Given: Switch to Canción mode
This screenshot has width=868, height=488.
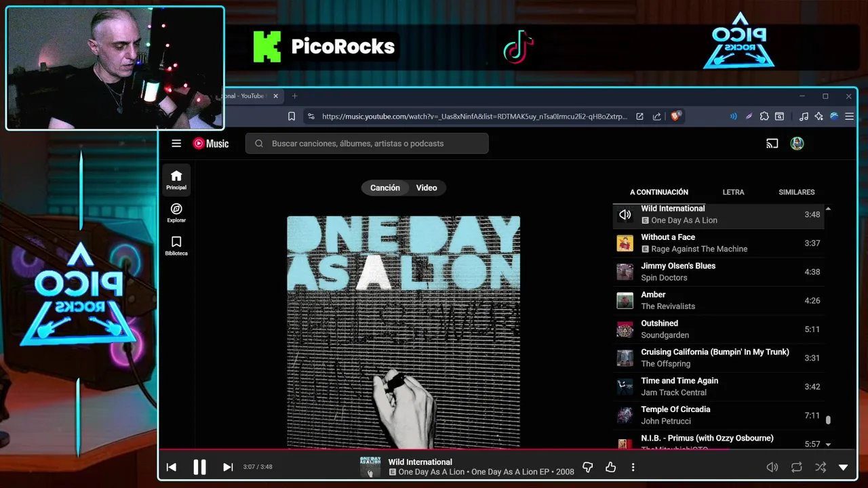Looking at the screenshot, I should coord(385,188).
